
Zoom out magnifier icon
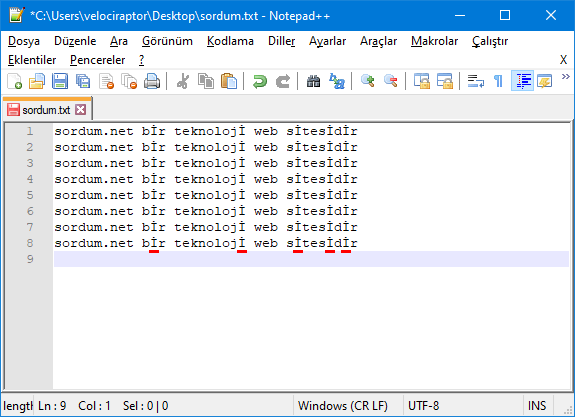pos(391,81)
